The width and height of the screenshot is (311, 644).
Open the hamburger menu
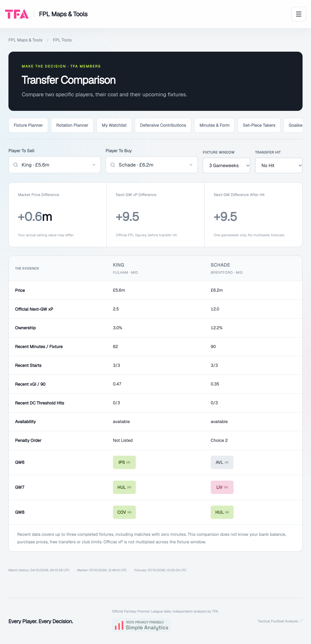click(x=299, y=14)
